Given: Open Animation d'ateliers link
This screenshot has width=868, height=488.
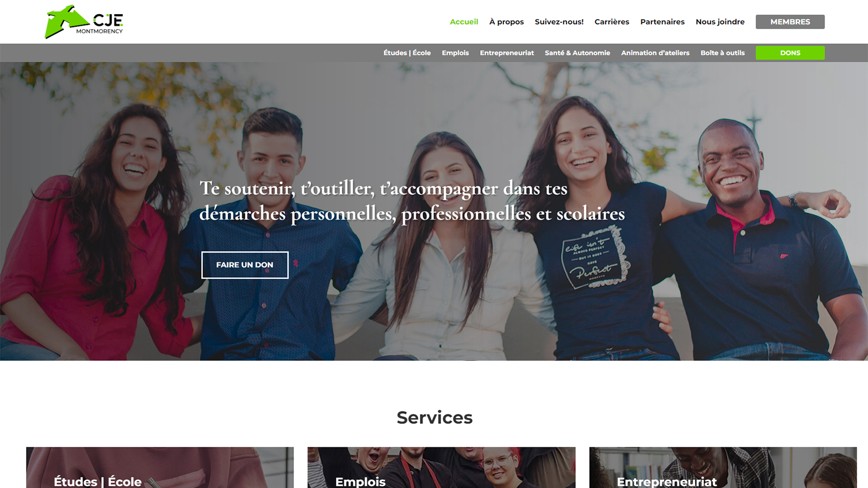Looking at the screenshot, I should coord(655,53).
